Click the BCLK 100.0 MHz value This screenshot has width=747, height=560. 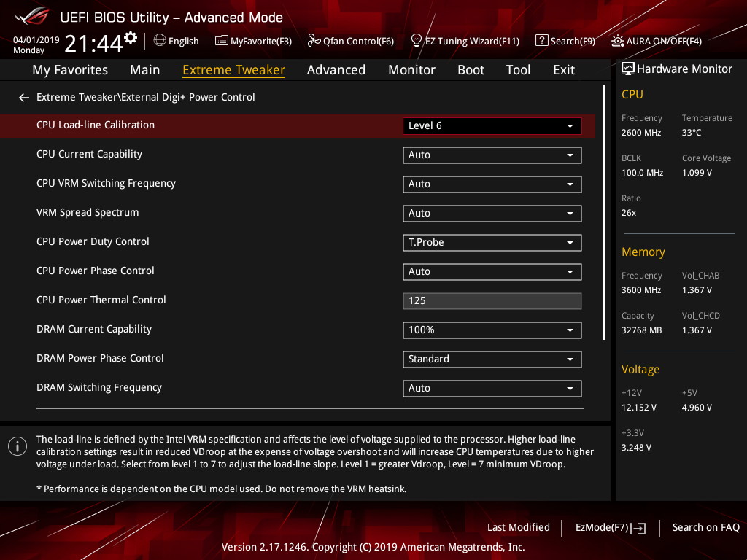[642, 173]
